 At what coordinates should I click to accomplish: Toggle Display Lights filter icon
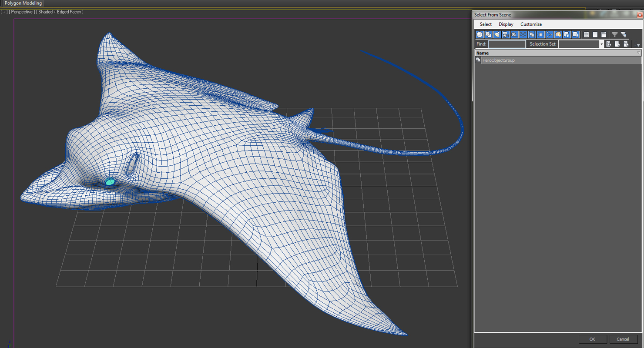coord(497,34)
